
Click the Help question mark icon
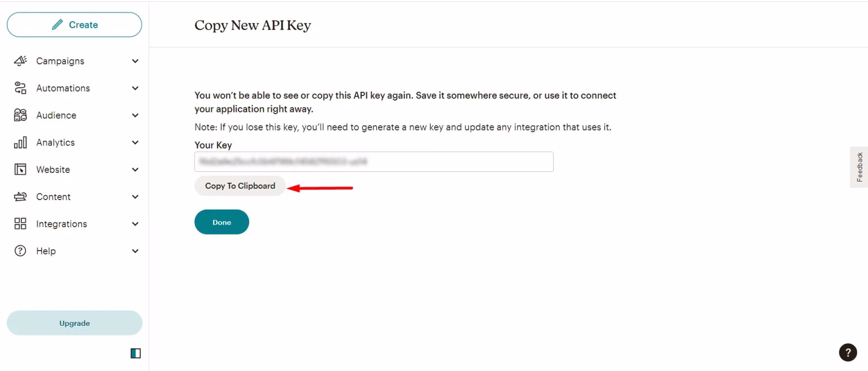[20, 251]
